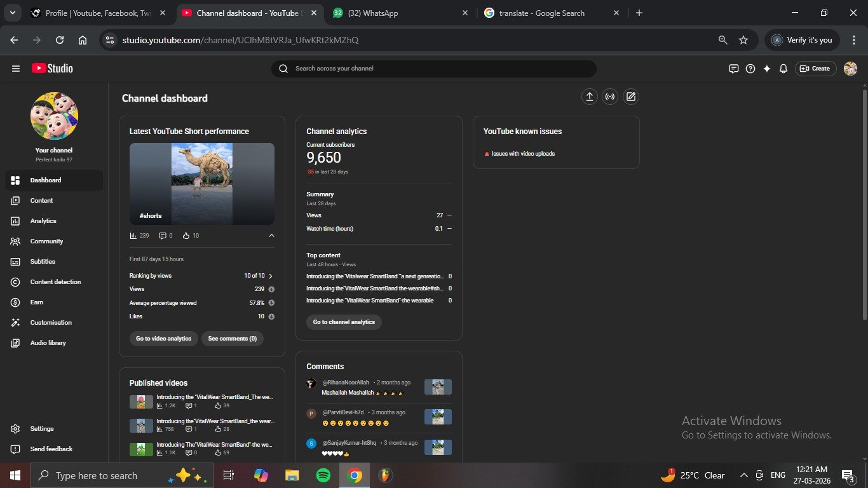Screen dimensions: 868x488
Task: Open the notifications bell icon
Action: (x=783, y=69)
